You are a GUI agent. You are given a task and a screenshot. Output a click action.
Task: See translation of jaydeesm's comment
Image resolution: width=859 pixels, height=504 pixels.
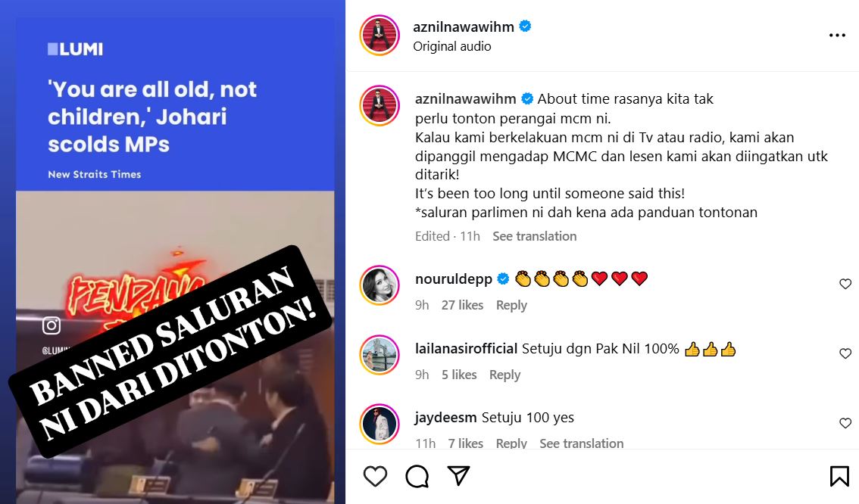click(581, 443)
